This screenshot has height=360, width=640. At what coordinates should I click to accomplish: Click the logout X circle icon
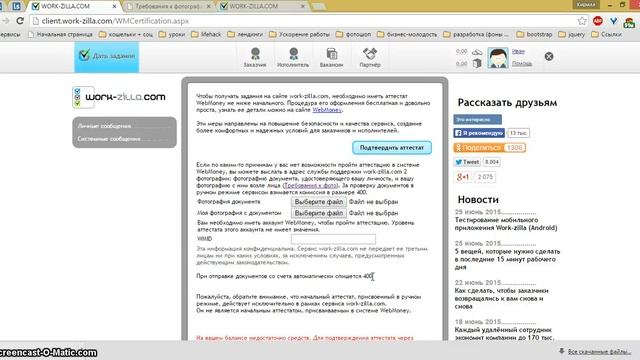[x=549, y=56]
